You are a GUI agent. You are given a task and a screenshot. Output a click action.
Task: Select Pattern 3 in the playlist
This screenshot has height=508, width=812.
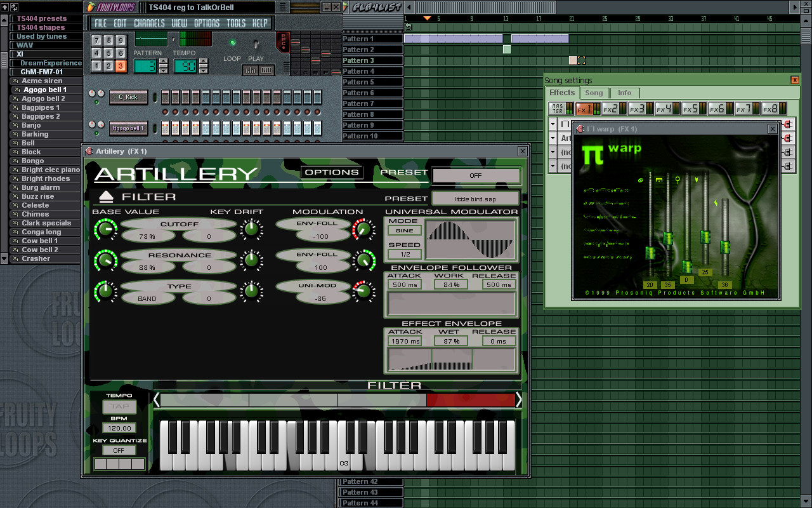373,60
